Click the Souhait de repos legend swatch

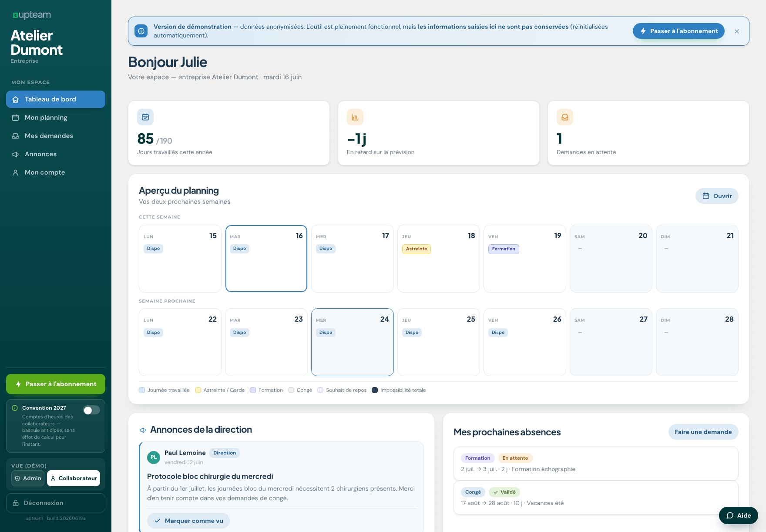(320, 390)
